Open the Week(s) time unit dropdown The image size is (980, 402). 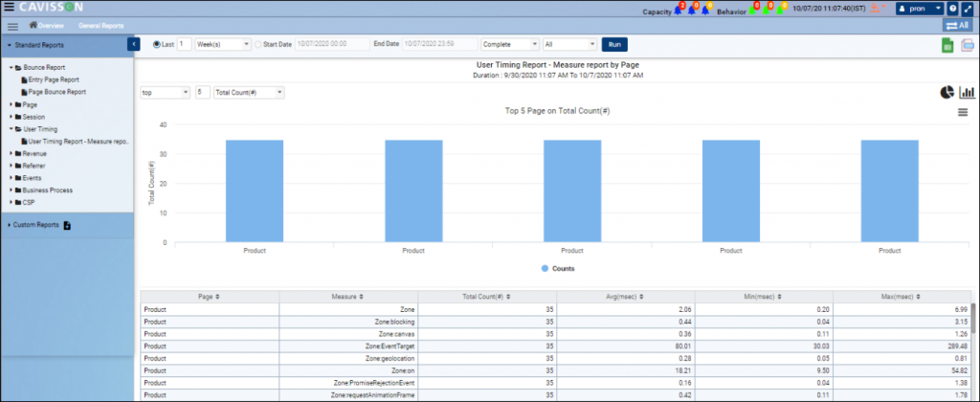[222, 44]
